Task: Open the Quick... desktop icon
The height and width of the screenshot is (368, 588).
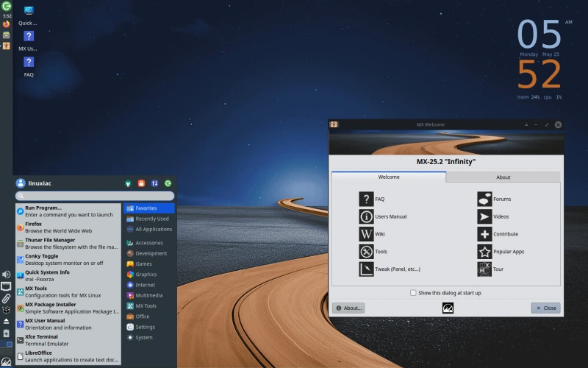Action: 29,15
